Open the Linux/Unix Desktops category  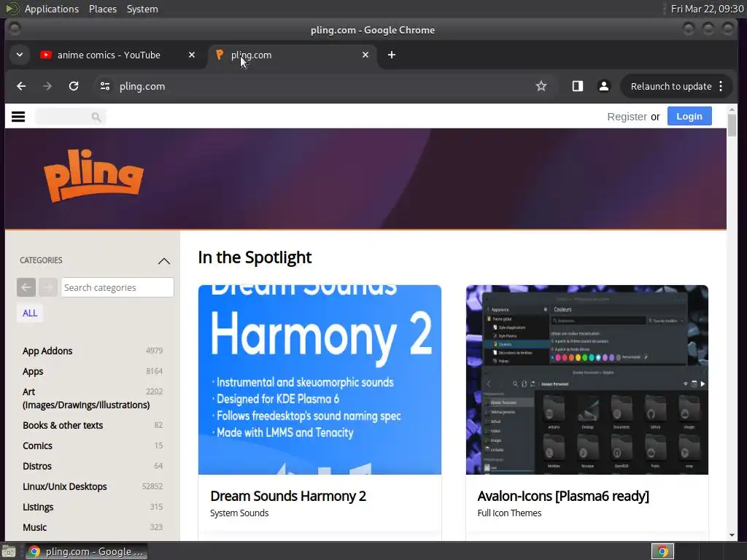pos(65,486)
